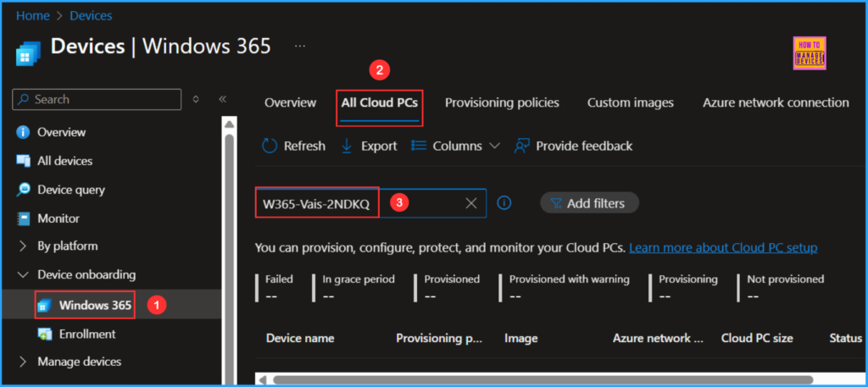Click the Provisioned with warning count
This screenshot has width=868, height=387.
515,296
